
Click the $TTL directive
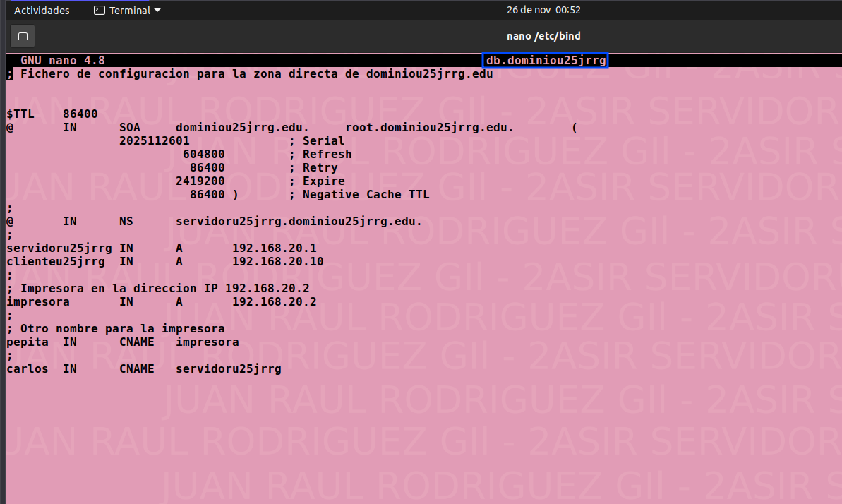(x=20, y=114)
